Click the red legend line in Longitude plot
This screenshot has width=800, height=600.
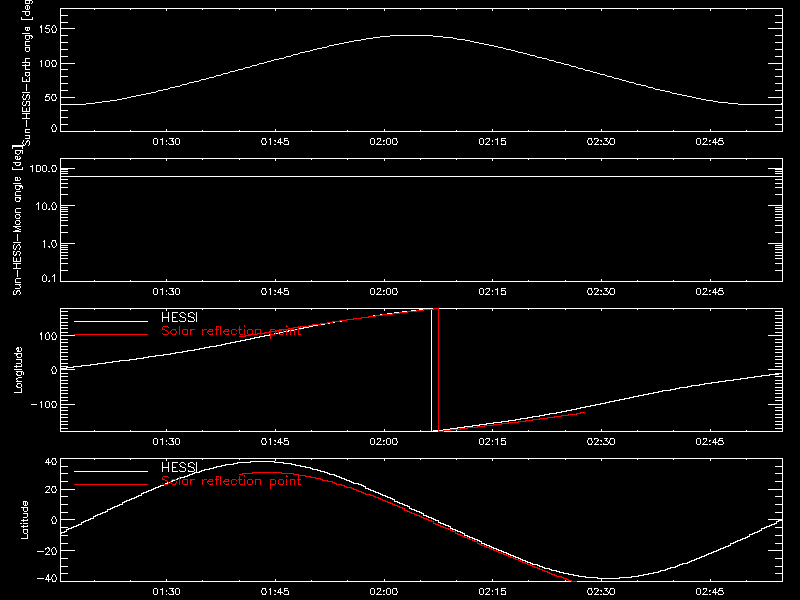click(111, 335)
